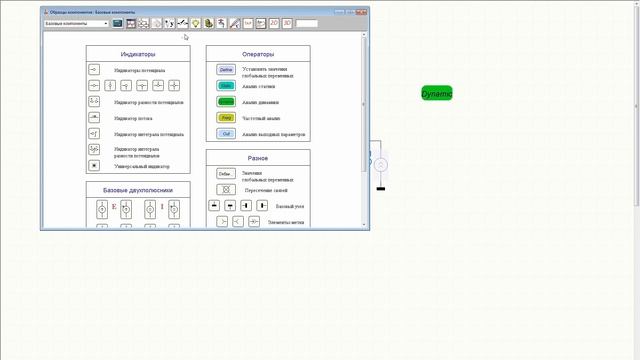Viewport: 640px width, 360px height.
Task: Select the potential difference integral indicator icon
Action: pos(94,149)
